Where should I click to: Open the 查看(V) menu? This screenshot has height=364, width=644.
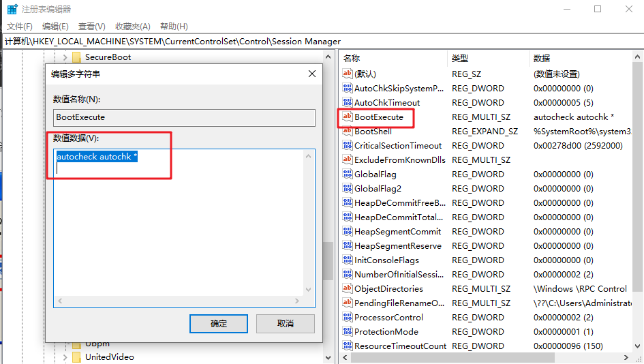click(92, 27)
